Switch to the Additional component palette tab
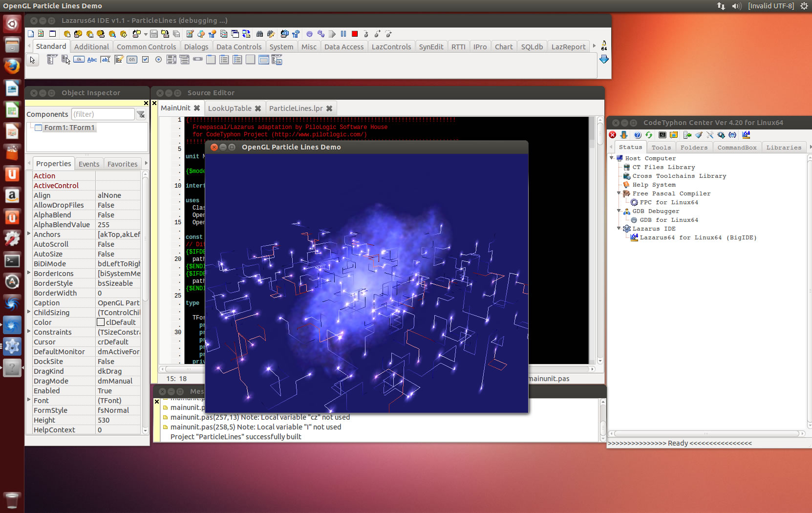 click(x=91, y=47)
